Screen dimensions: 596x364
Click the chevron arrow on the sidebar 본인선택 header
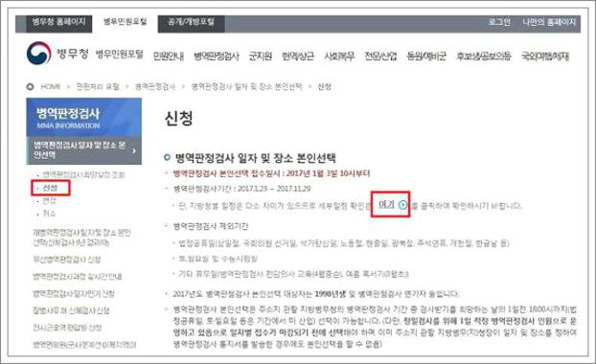click(x=134, y=150)
